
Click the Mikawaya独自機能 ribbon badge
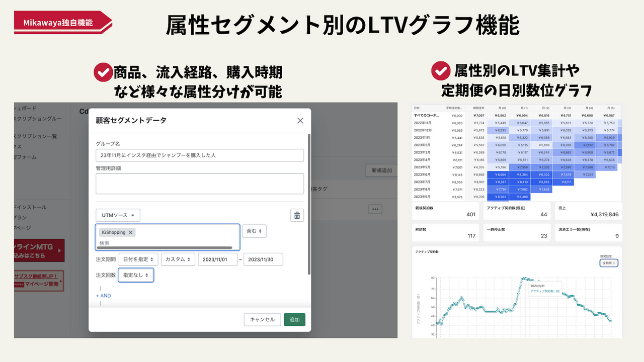tap(57, 22)
